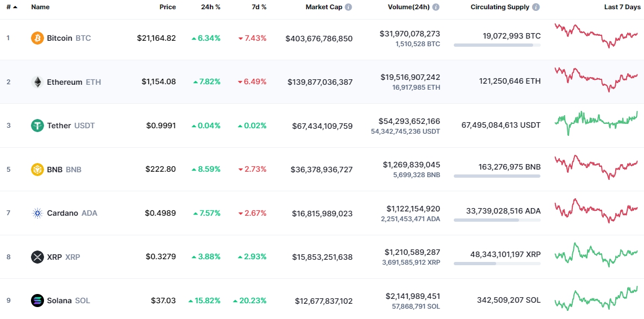Click Bitcoin's circulating supply progress bar

(x=497, y=45)
